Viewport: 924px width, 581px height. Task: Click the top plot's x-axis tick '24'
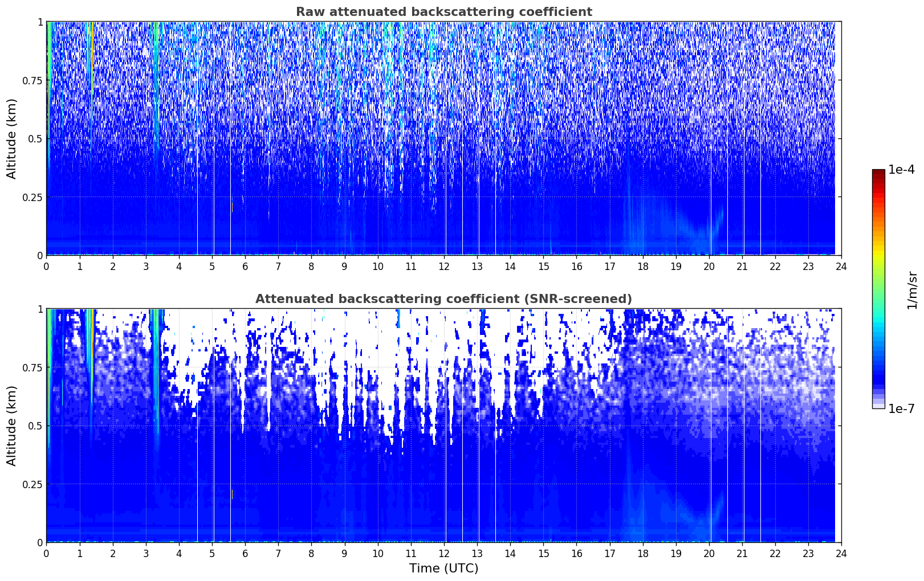coord(841,266)
